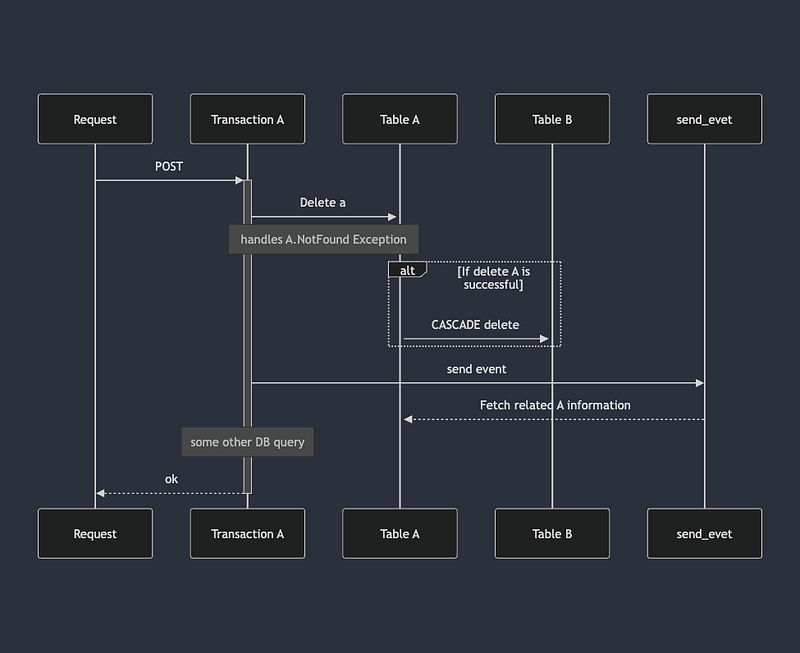Click the CASCADE delete message text
The width and height of the screenshot is (800, 653).
pos(474,325)
